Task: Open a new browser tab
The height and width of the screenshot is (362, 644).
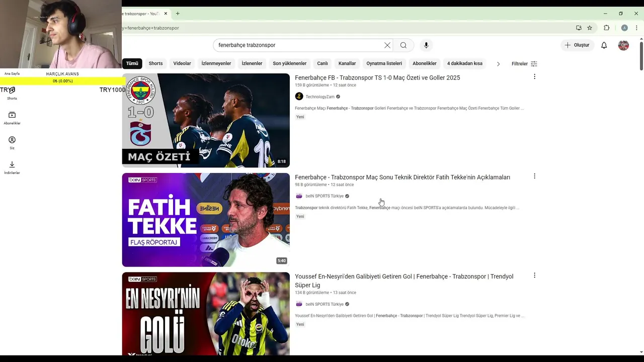Action: 178,14
